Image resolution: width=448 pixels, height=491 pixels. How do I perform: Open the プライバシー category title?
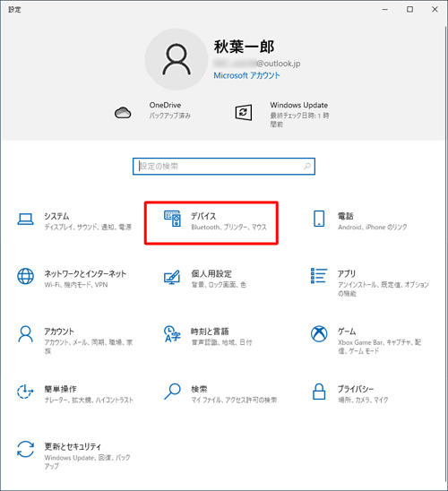pyautogui.click(x=356, y=389)
